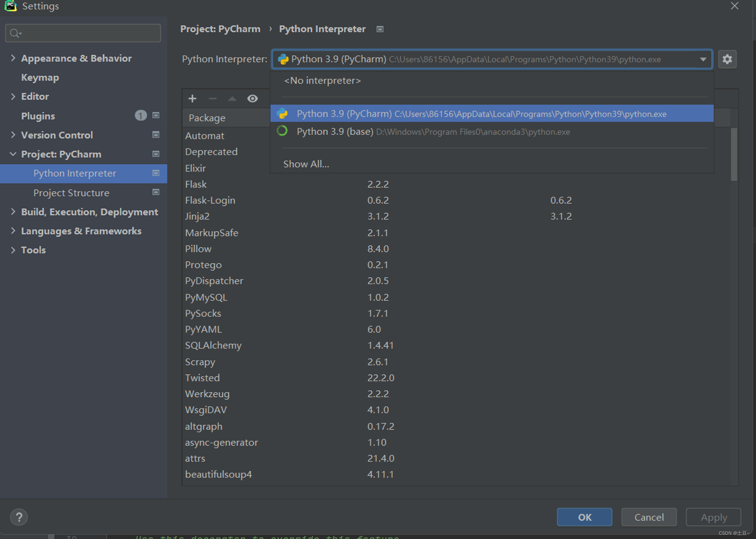Collapse the Project: PyCharm tree node
The width and height of the screenshot is (756, 539).
point(13,154)
